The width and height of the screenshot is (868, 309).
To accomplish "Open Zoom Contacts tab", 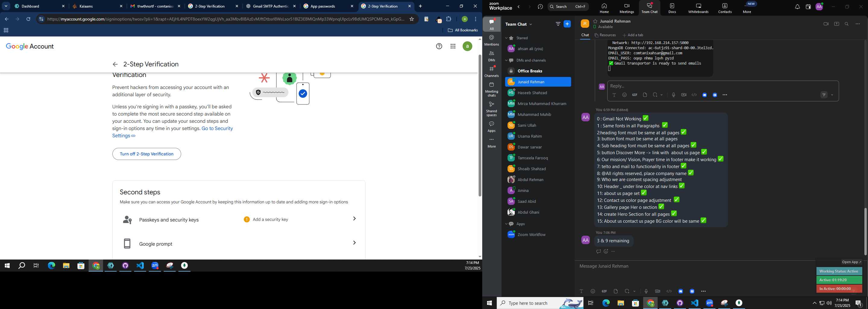I will coord(725,8).
